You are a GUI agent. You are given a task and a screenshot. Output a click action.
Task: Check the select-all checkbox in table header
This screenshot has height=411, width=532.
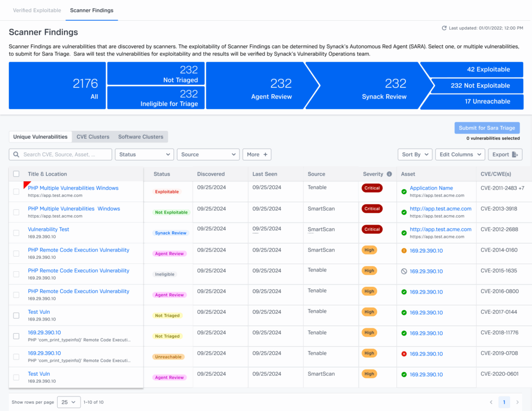click(x=16, y=174)
